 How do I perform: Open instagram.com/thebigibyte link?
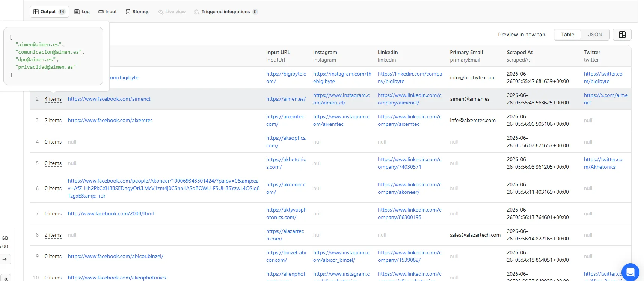click(342, 77)
